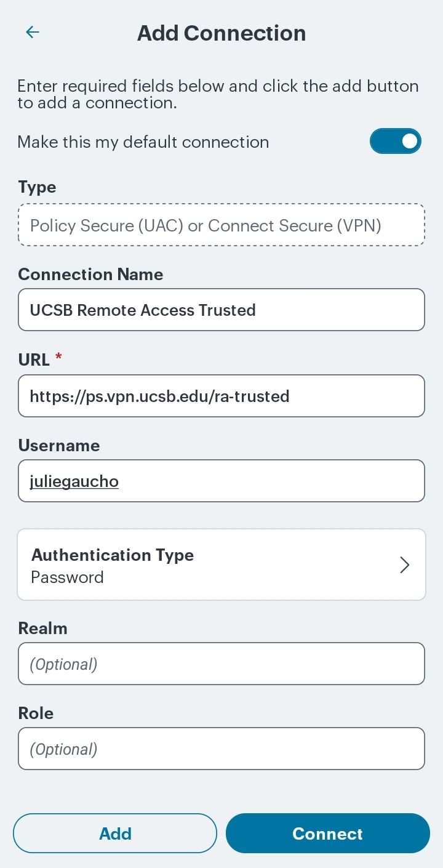Select the Username field showing juliegaucho
The height and width of the screenshot is (868, 443).
(x=221, y=481)
